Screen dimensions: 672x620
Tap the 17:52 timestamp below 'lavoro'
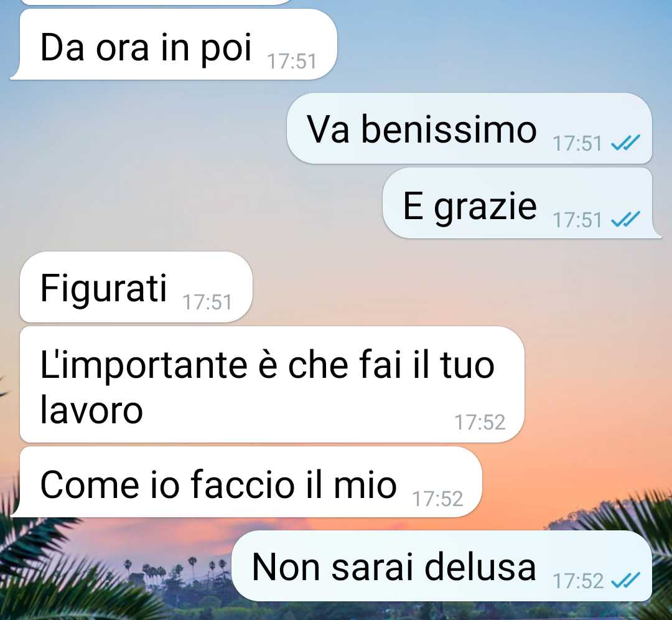[480, 422]
